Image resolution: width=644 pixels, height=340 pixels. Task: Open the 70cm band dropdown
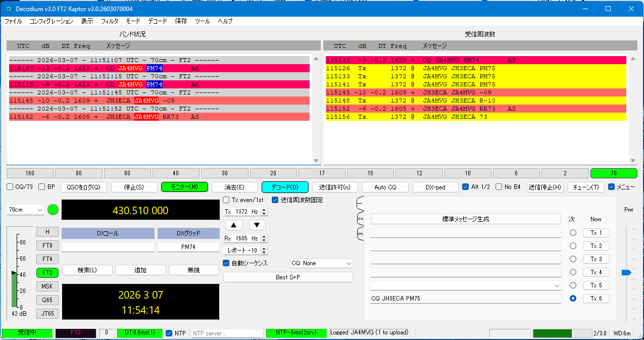coord(26,210)
